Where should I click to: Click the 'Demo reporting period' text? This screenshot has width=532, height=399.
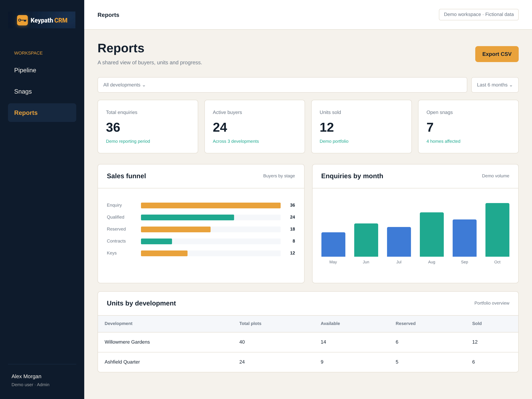pos(128,141)
